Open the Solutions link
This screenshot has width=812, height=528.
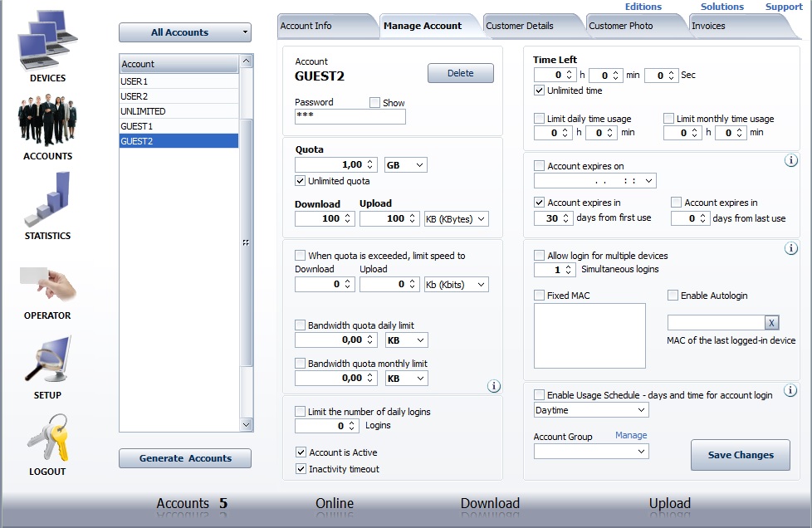click(722, 7)
